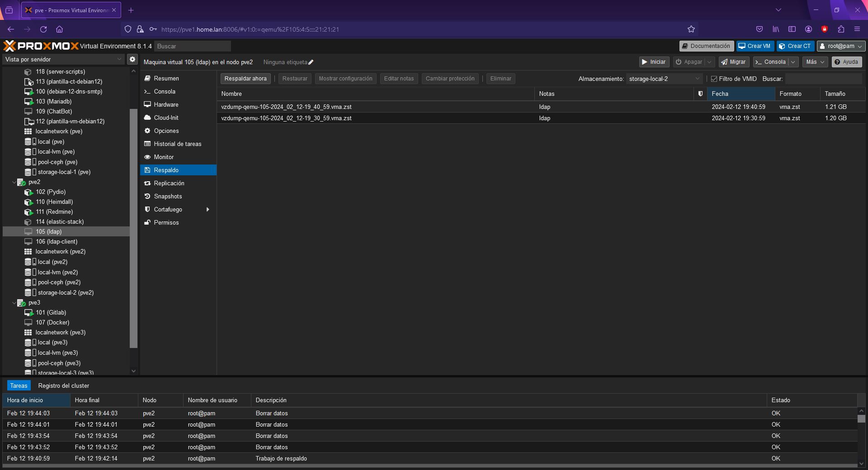The image size is (868, 470).
Task: Open the Monitor section
Action: tap(178, 157)
